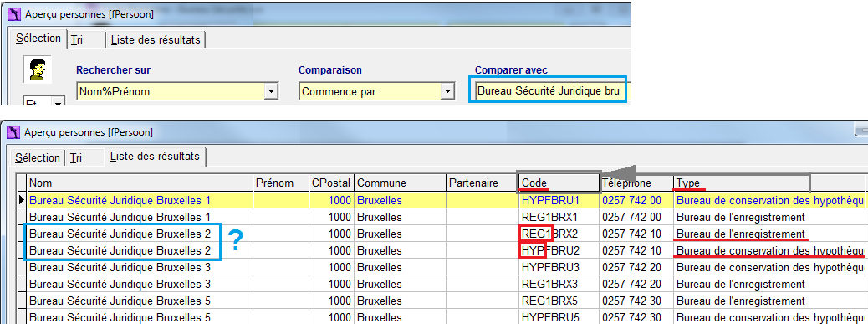Image resolution: width=868 pixels, height=324 pixels.
Task: Click Bureau de l'enregistrement in the REG1BRX1 row
Action: pyautogui.click(x=741, y=217)
